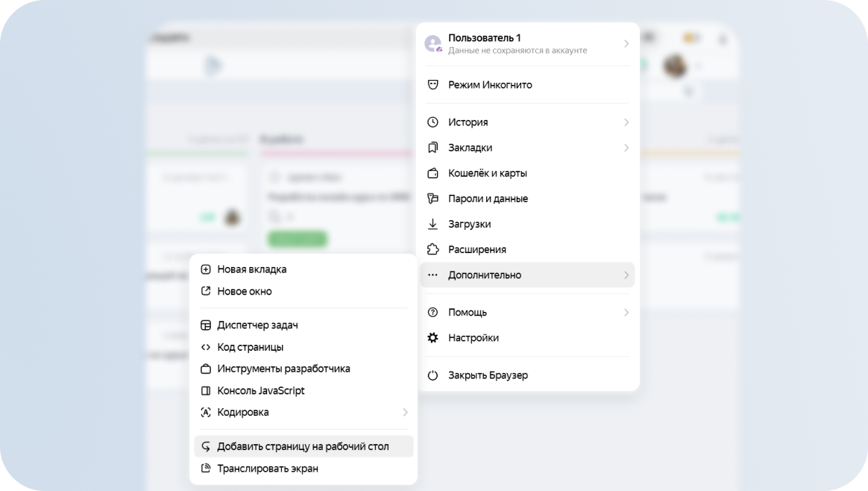
Task: Expand the История submenu arrow
Action: click(626, 122)
